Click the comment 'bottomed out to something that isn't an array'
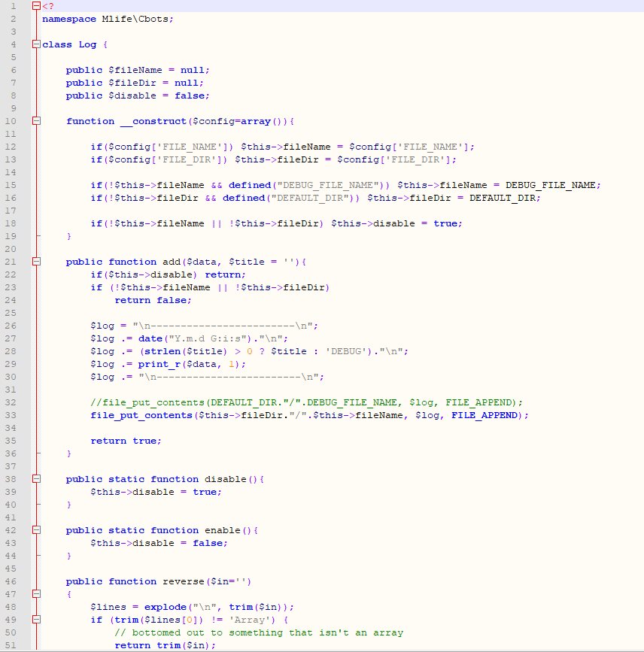Screen dimensions: 644x652 [x=268, y=632]
